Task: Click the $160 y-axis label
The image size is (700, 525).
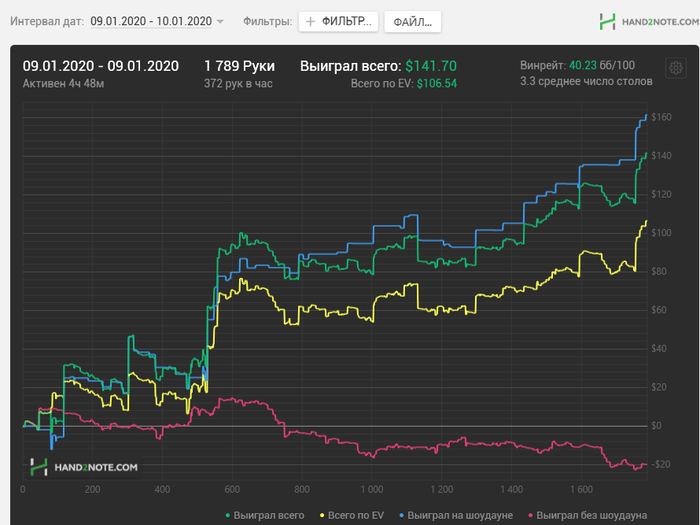Action: pyautogui.click(x=661, y=117)
